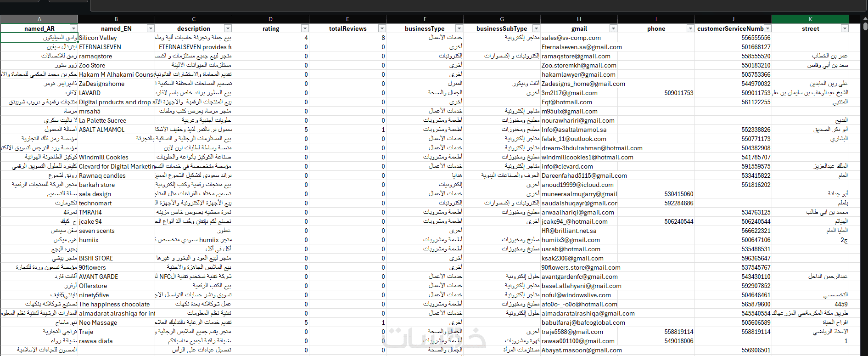
Task: Click the scroll up arrow
Action: tap(865, 18)
